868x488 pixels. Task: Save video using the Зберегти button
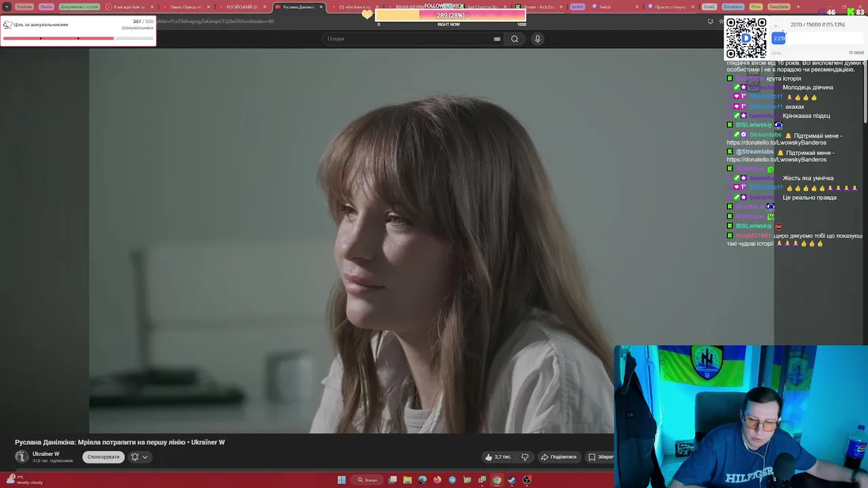pos(601,457)
